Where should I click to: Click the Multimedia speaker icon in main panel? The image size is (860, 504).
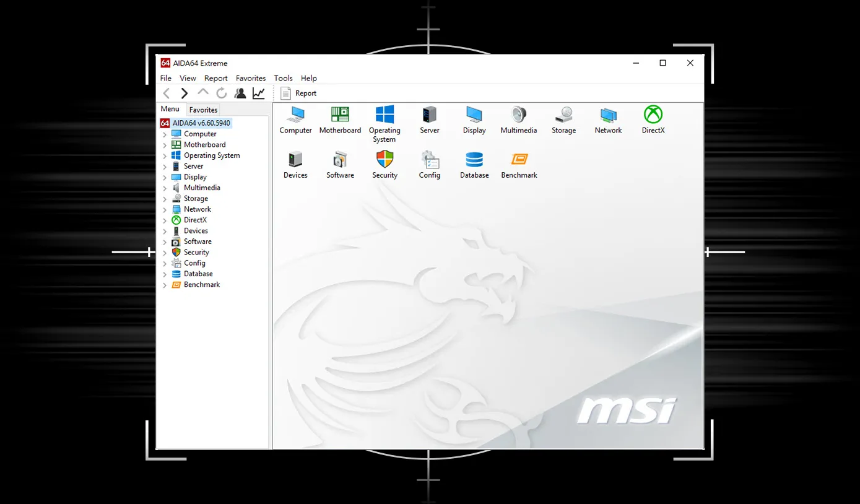[519, 115]
